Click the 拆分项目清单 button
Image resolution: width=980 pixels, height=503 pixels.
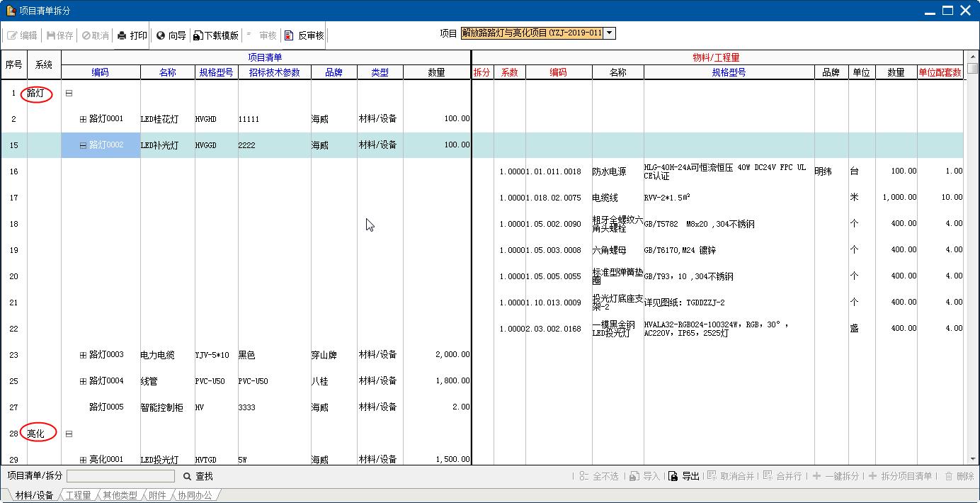click(x=900, y=476)
